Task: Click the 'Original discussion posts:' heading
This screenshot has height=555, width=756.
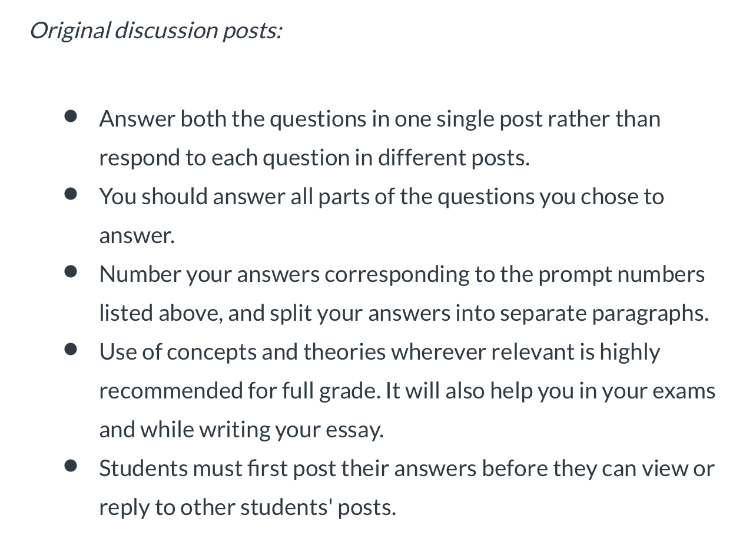Action: [156, 30]
